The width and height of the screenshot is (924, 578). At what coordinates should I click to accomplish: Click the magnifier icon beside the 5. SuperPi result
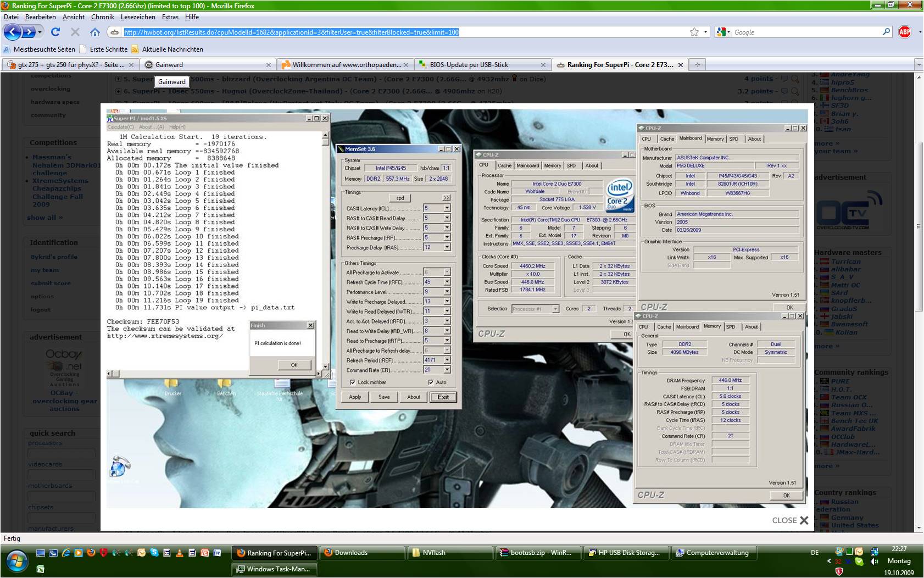click(x=794, y=79)
